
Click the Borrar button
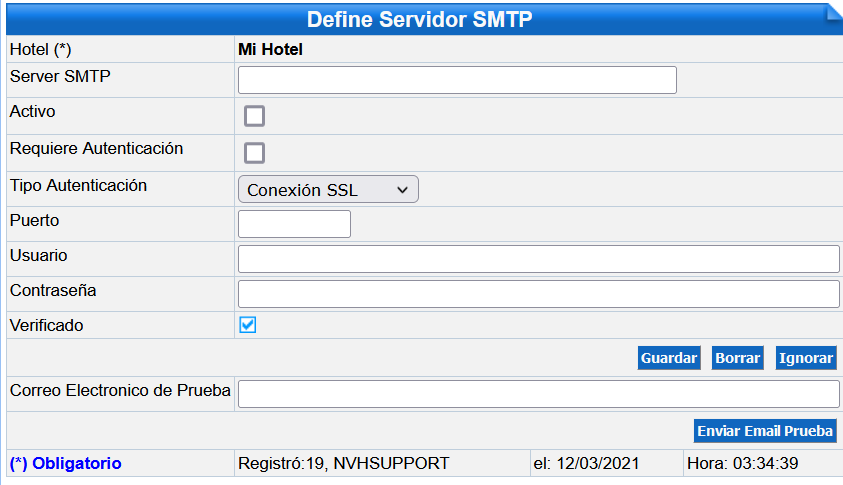738,358
